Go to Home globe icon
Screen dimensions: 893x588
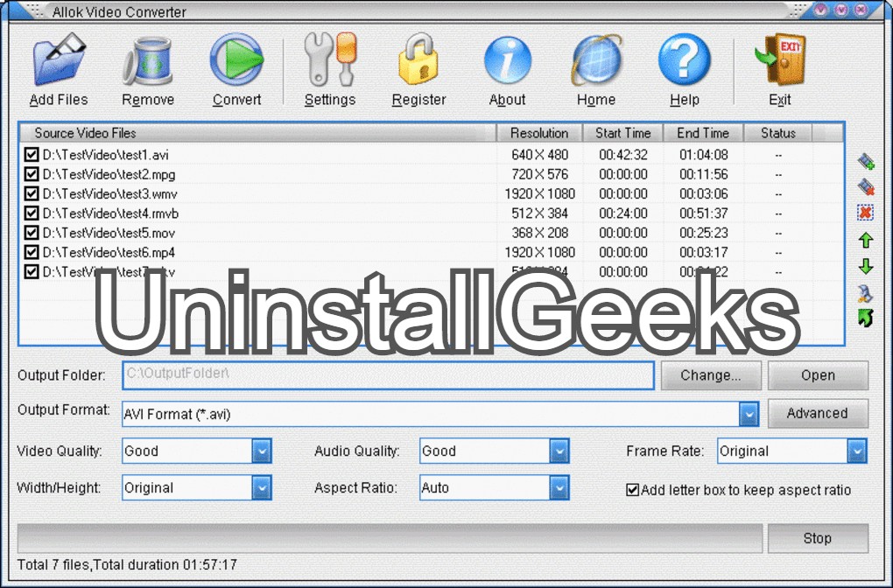point(596,61)
